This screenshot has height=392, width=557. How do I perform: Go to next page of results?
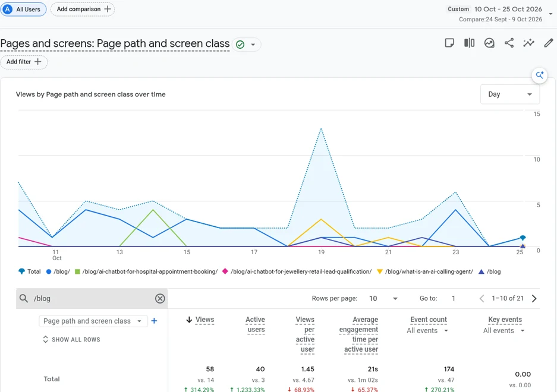point(534,299)
